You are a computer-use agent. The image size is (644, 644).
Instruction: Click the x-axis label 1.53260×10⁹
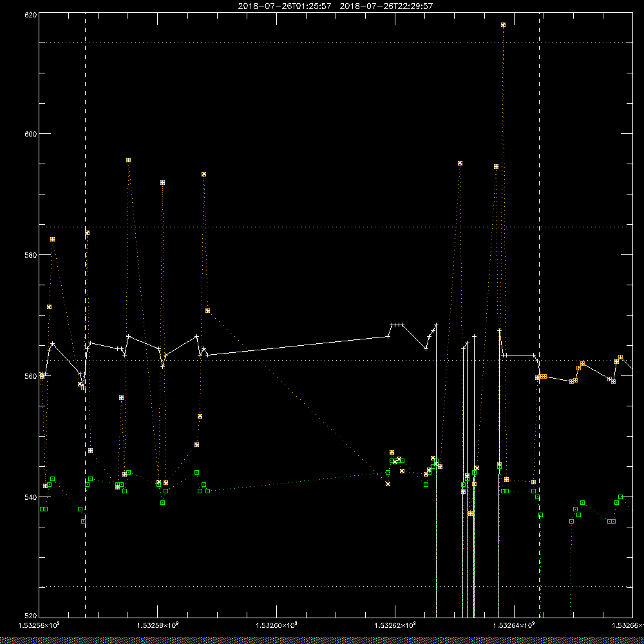pos(276,625)
